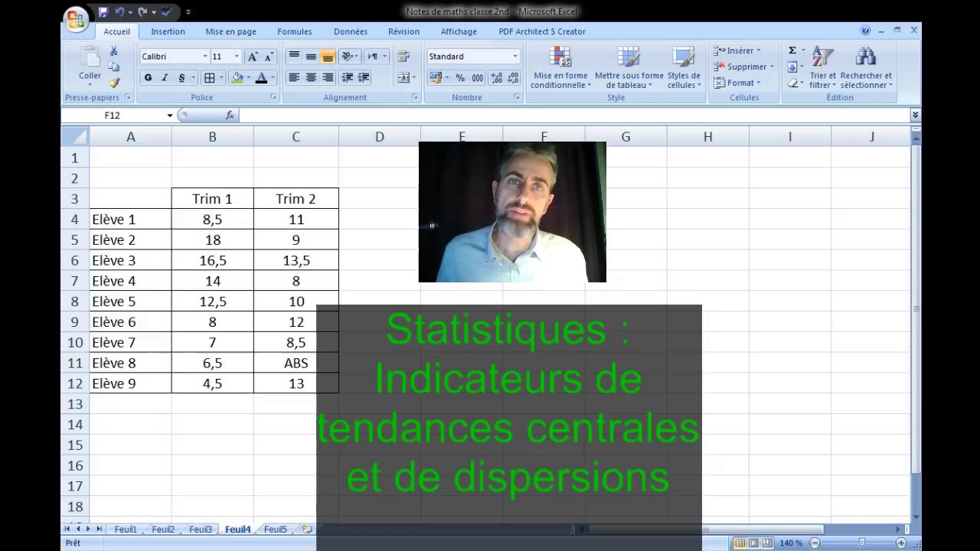The width and height of the screenshot is (980, 551).
Task: Expand the formula bar with the chevron
Action: pos(915,115)
